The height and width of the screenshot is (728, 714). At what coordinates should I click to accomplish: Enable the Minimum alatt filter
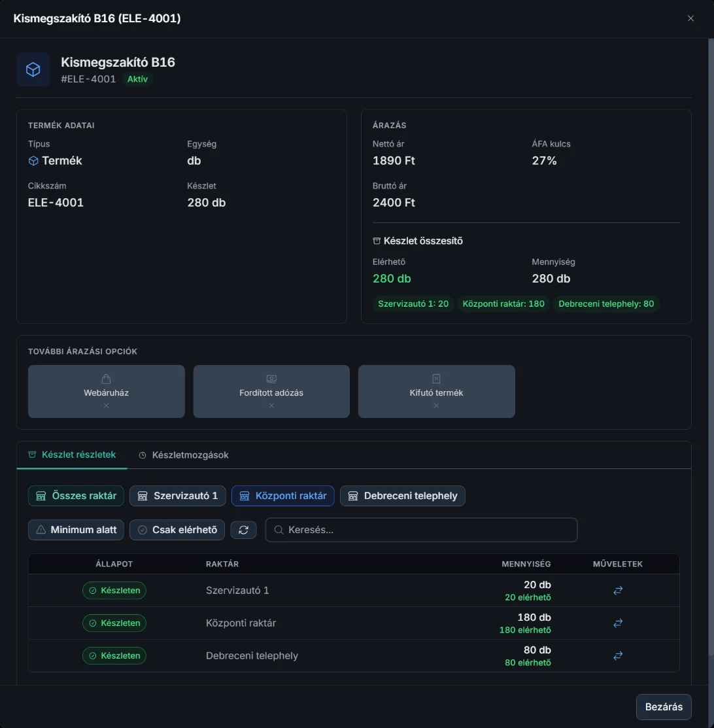coord(76,530)
